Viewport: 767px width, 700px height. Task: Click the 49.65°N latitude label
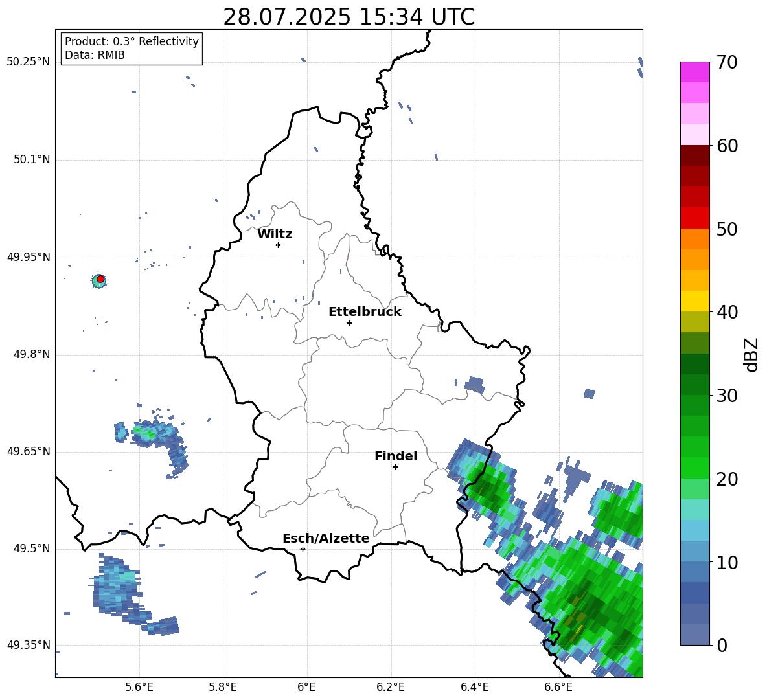29,451
